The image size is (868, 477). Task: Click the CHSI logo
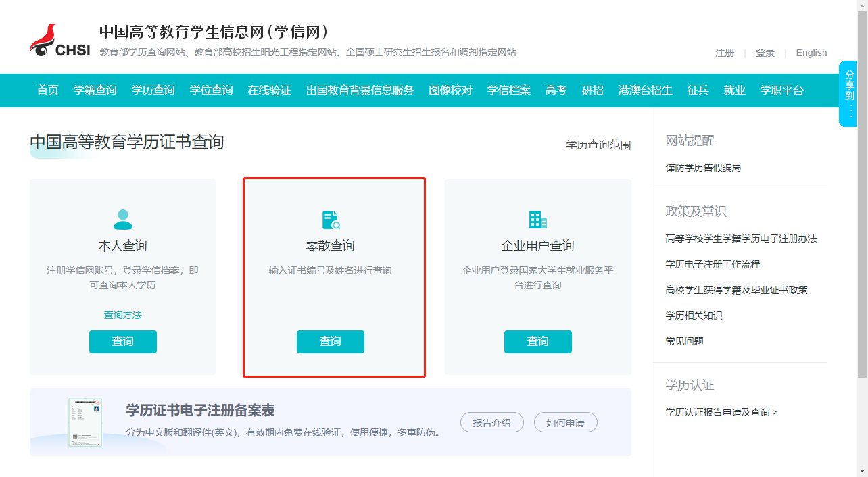coord(60,41)
